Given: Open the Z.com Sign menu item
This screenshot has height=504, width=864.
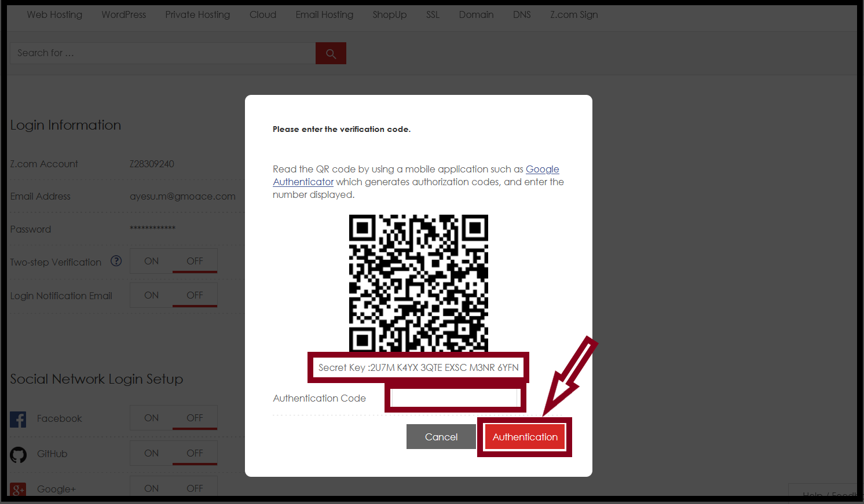Looking at the screenshot, I should coord(574,14).
